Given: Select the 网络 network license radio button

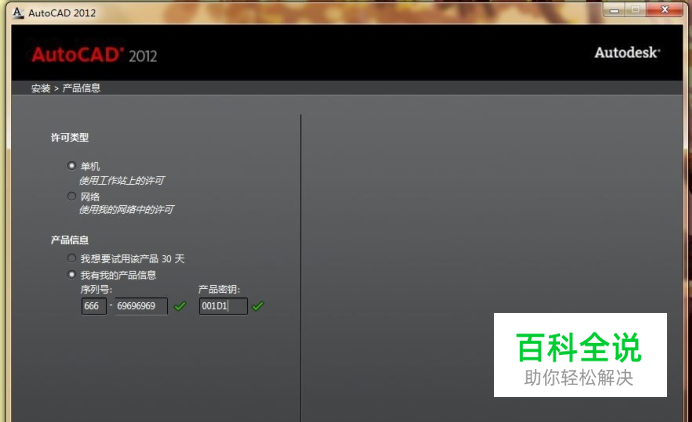Looking at the screenshot, I should [71, 196].
